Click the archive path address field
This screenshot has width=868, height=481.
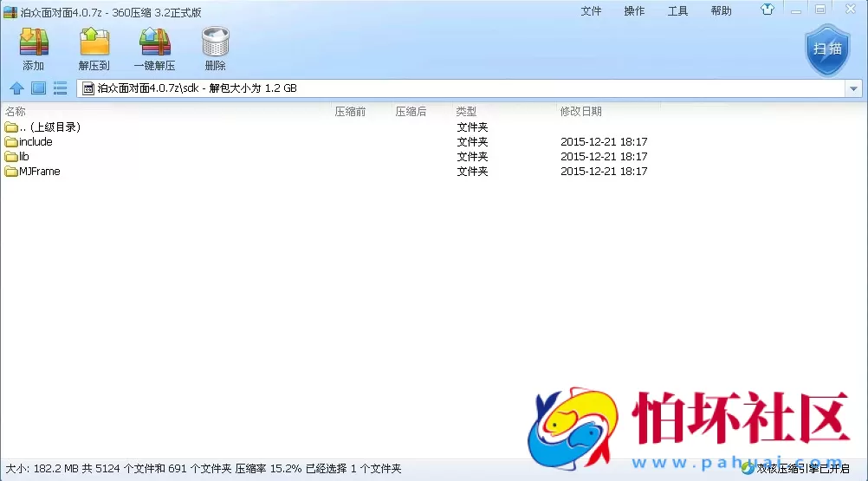[461, 88]
